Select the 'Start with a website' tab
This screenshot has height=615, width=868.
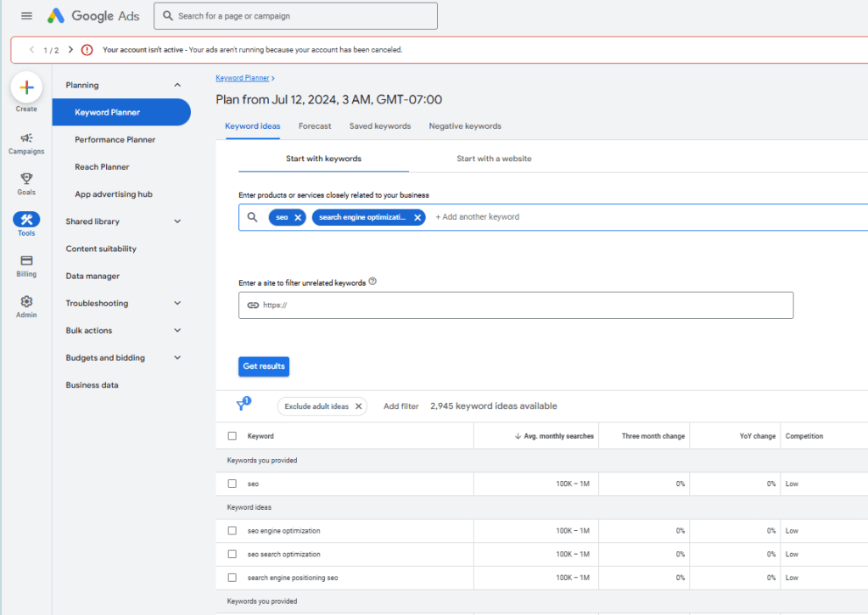click(494, 159)
